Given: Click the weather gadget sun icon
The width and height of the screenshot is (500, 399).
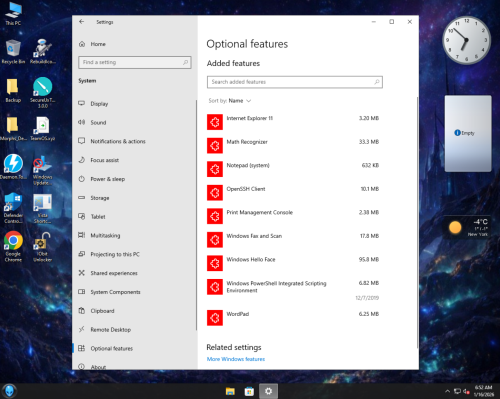Looking at the screenshot, I should point(455,227).
